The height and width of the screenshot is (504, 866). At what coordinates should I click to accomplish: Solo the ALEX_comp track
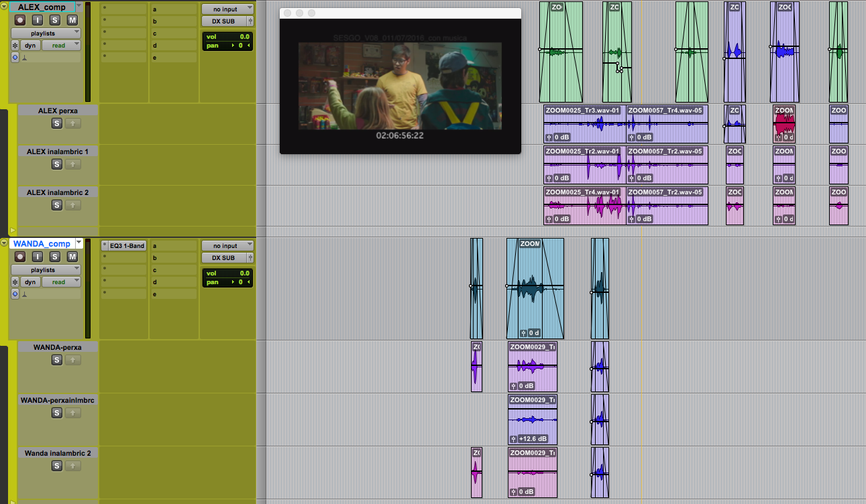pos(55,20)
